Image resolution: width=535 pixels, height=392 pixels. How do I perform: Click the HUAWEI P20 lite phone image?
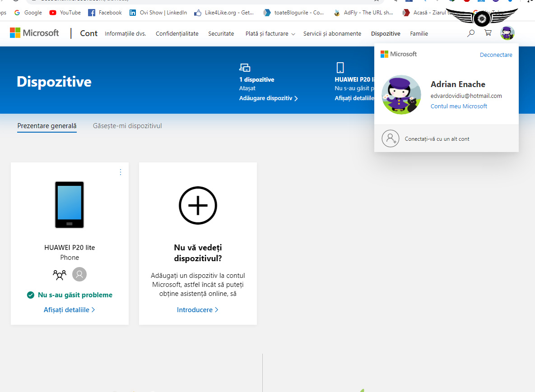(69, 204)
